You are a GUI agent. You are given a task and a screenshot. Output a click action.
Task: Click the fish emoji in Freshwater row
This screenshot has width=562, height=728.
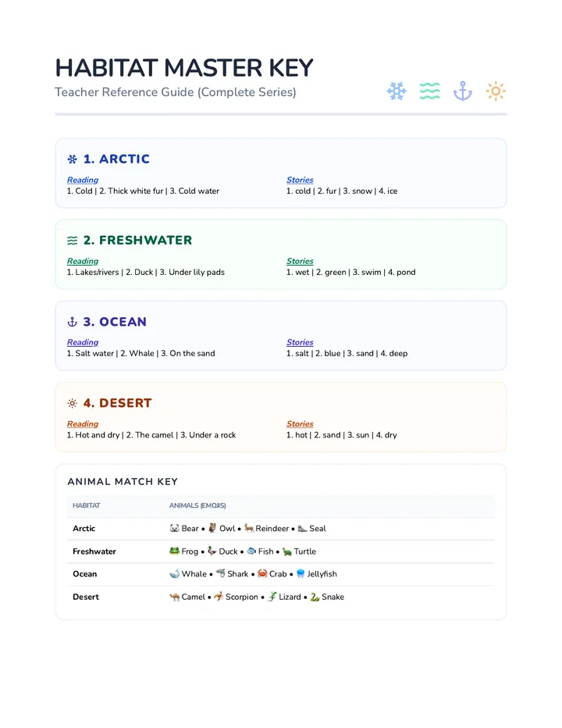pyautogui.click(x=251, y=551)
